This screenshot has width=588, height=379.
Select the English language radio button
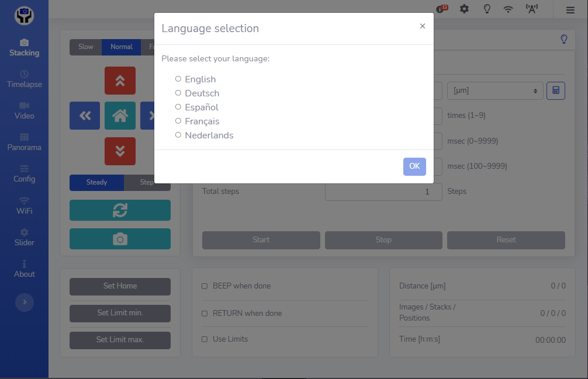178,79
